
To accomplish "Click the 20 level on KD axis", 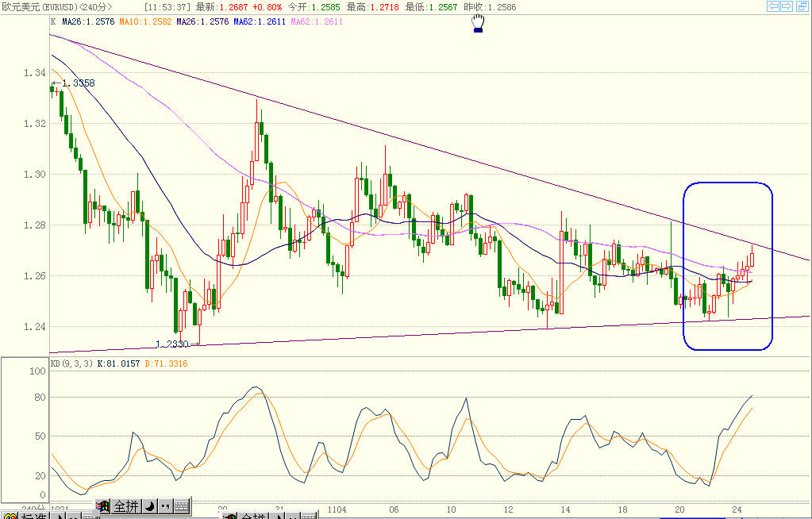I will 40,476.
